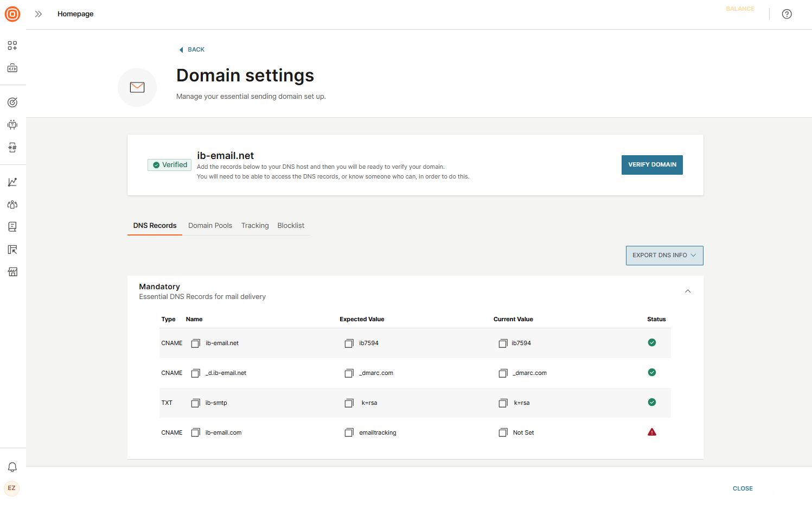
Task: Open the Infobip home logo icon
Action: click(x=12, y=14)
